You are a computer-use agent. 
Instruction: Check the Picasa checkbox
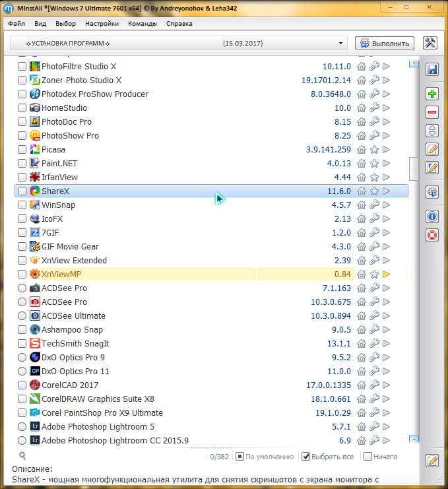tap(22, 149)
